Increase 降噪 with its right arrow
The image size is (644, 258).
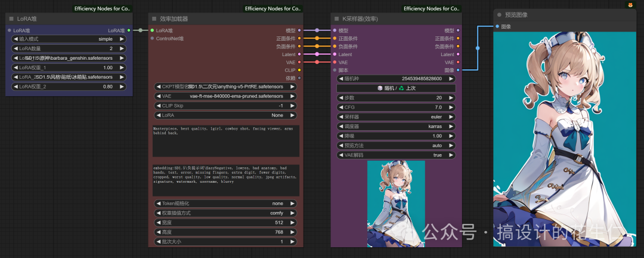click(451, 136)
